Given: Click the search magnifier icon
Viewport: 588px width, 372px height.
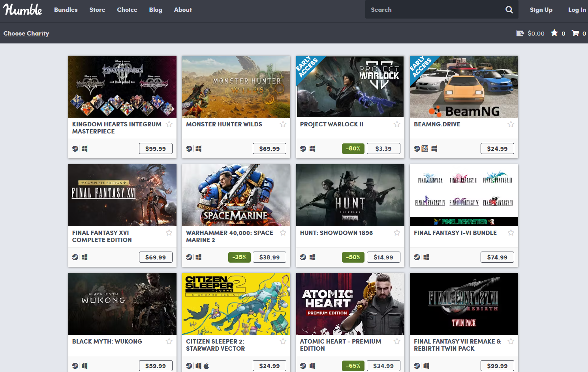Looking at the screenshot, I should [509, 10].
